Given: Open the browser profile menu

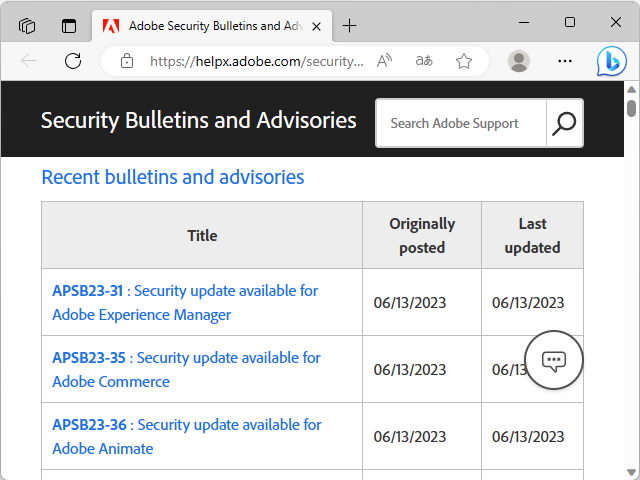Looking at the screenshot, I should point(519,61).
